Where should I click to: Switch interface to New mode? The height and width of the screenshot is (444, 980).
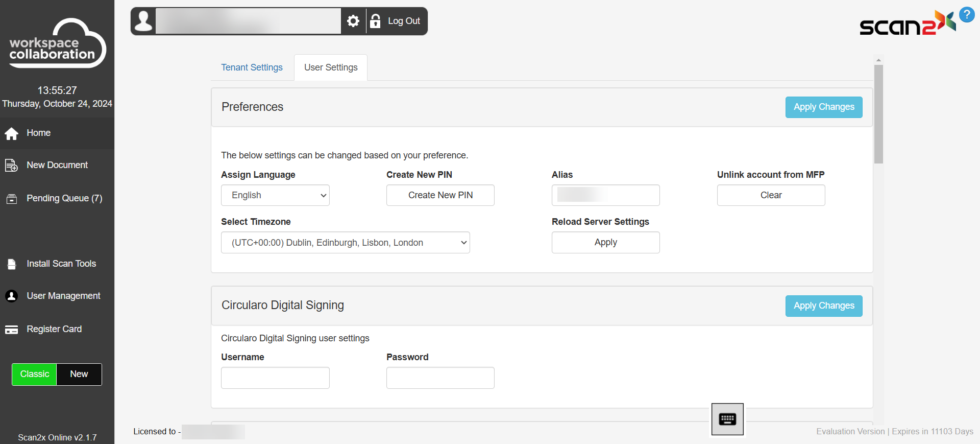point(79,375)
